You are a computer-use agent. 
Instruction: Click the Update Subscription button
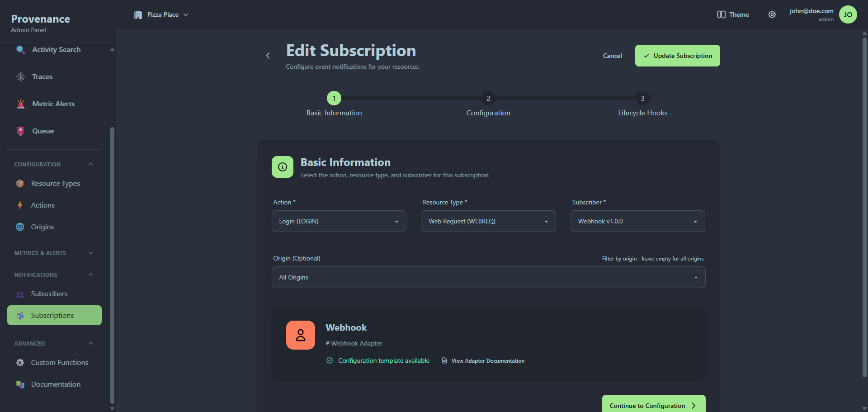pyautogui.click(x=677, y=55)
